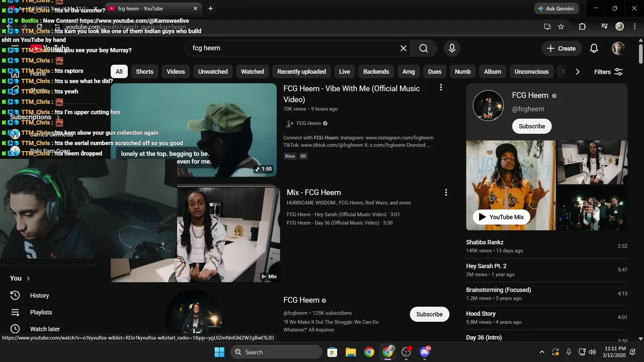Play the YouTube Mix button
The width and height of the screenshot is (644, 362).
tap(501, 217)
